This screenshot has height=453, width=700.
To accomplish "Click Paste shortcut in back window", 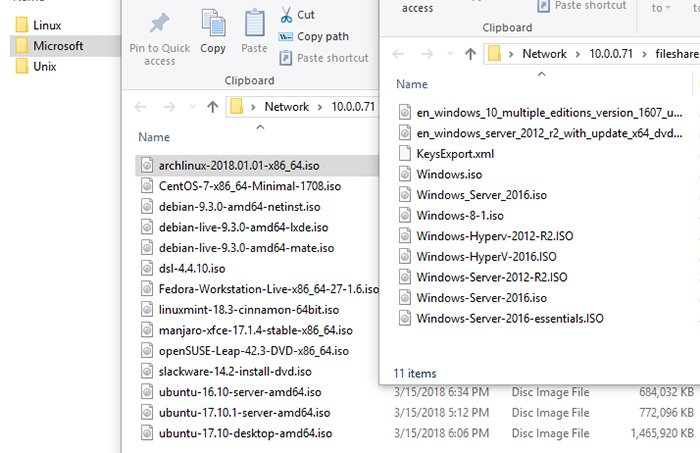I will [x=324, y=58].
